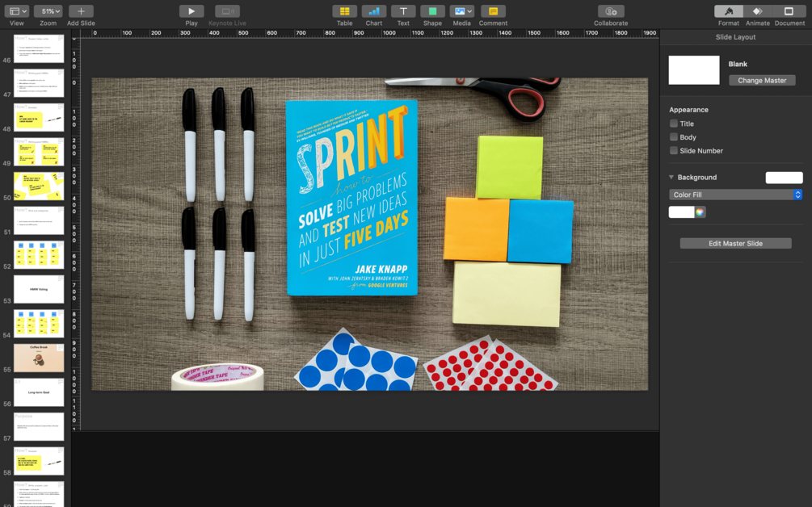Click the Edit Master Slide button
Viewport: 812px width, 507px height.
735,243
